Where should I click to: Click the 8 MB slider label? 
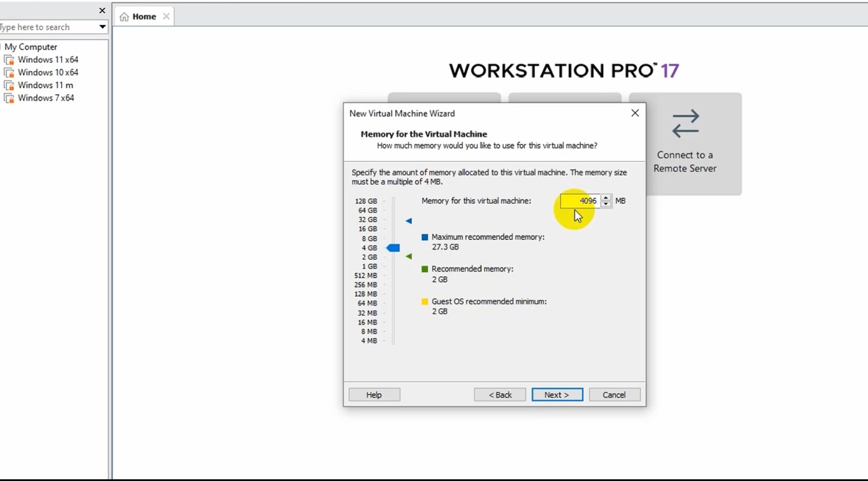pyautogui.click(x=369, y=331)
